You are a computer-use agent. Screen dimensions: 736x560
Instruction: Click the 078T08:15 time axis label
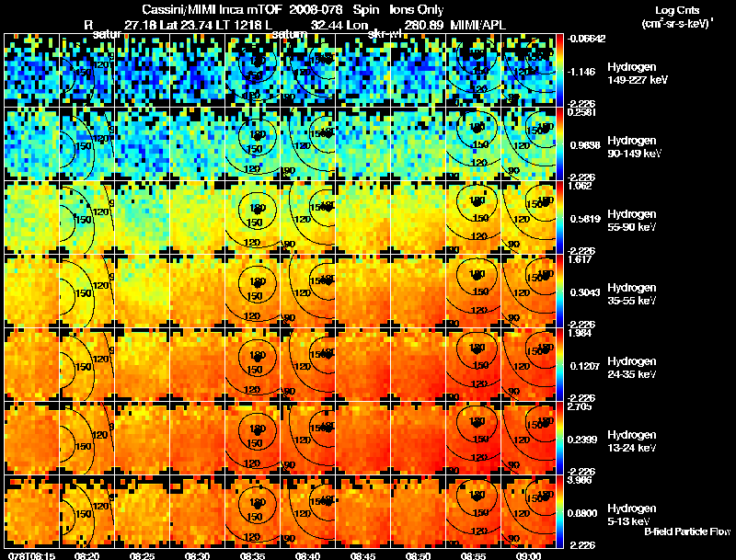click(30, 556)
